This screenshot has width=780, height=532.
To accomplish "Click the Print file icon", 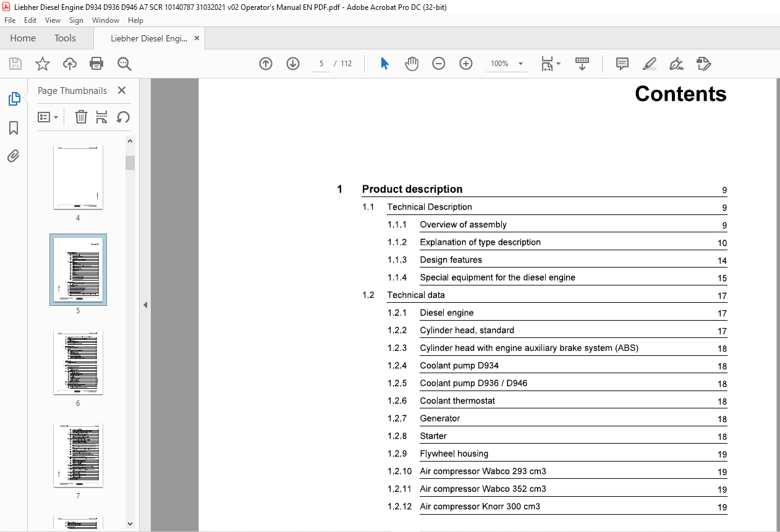I will (96, 64).
